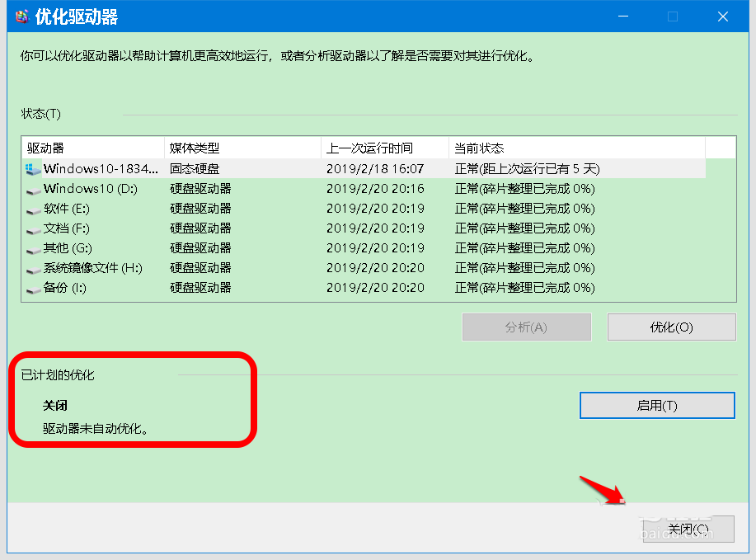The height and width of the screenshot is (560, 756).
Task: Sort by the 媒体类型 column header
Action: click(243, 148)
